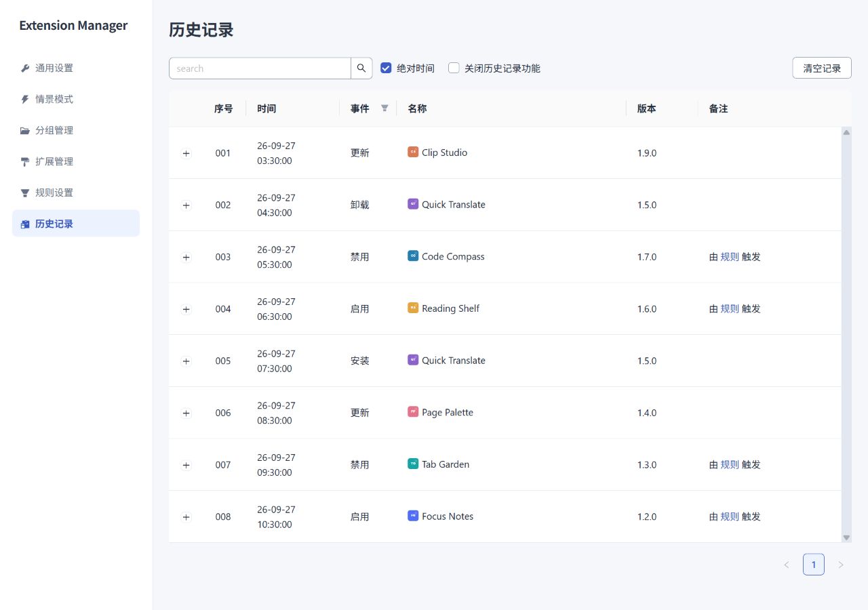Expand row 007 details
This screenshot has height=610, width=868.
point(186,465)
